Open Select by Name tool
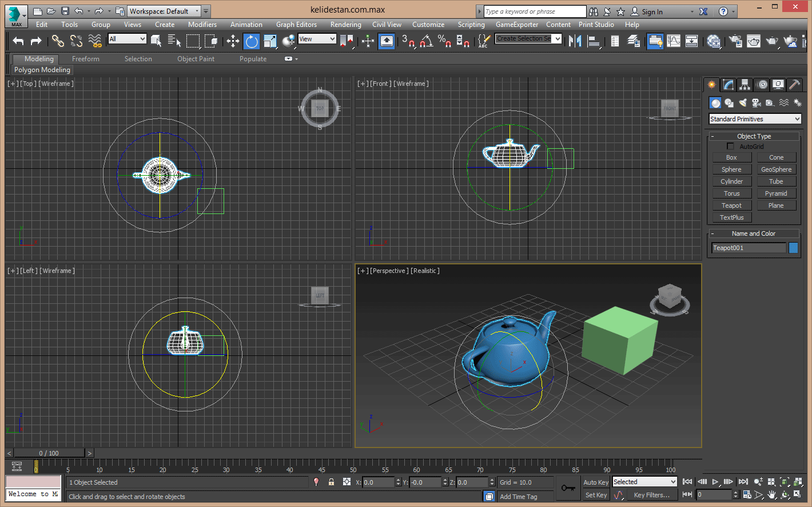The height and width of the screenshot is (507, 812). (174, 41)
